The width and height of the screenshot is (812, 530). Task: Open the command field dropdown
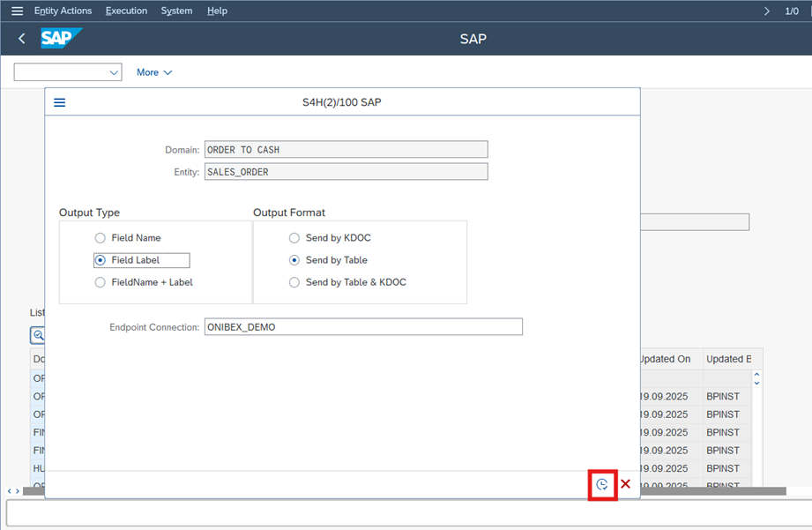tap(113, 72)
